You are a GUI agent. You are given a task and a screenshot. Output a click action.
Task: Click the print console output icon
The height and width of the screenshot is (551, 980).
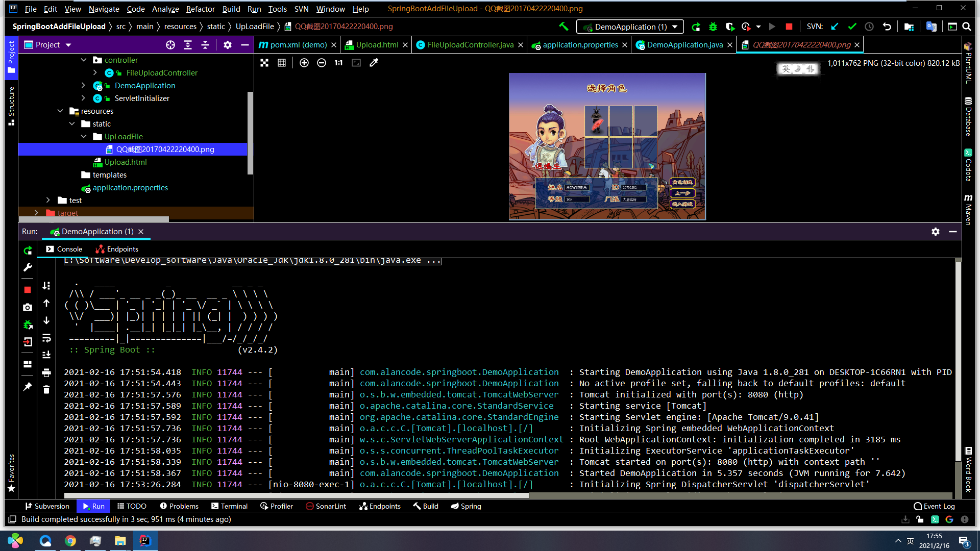(46, 372)
